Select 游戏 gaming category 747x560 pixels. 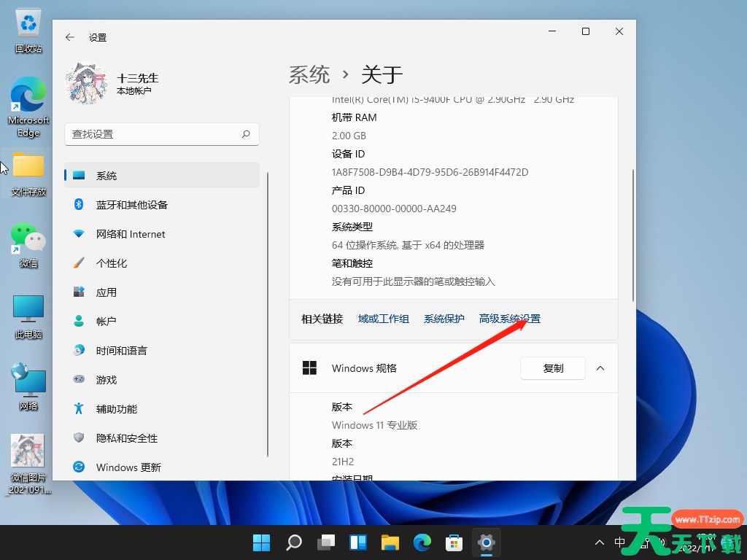click(x=107, y=380)
